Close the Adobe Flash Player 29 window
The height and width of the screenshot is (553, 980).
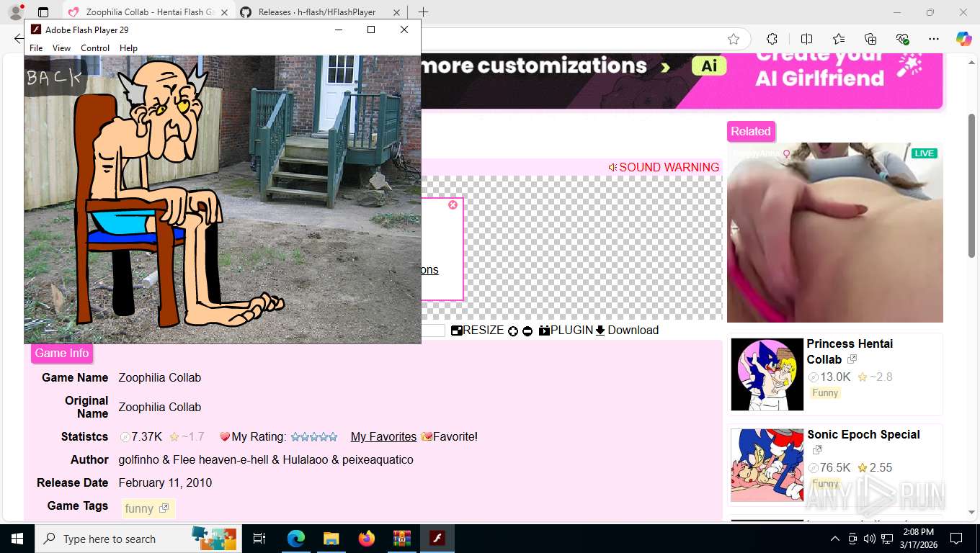pos(404,30)
